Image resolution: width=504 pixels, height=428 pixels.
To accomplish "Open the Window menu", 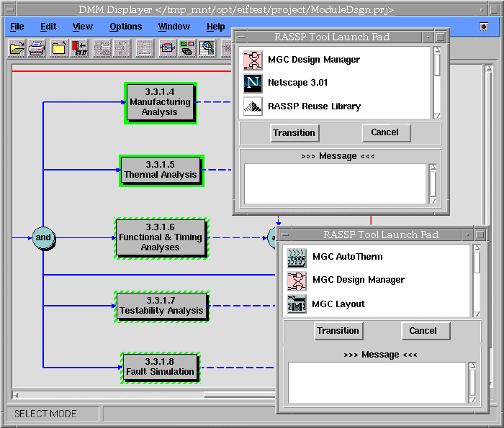I will [174, 27].
